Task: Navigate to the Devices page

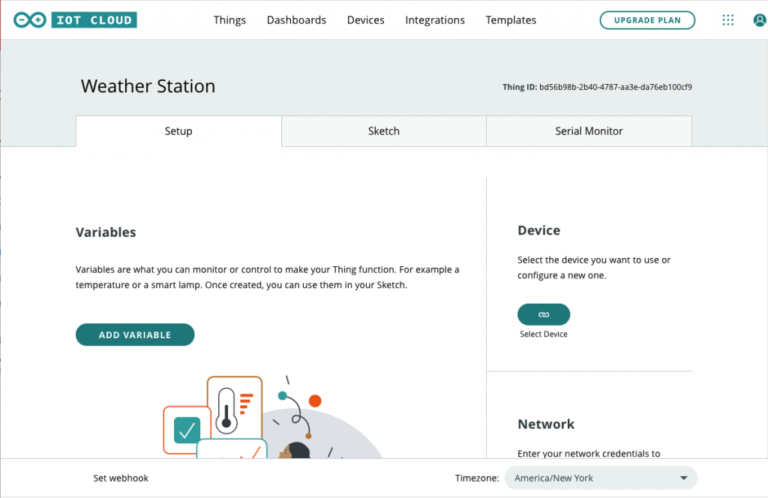Action: 365,20
